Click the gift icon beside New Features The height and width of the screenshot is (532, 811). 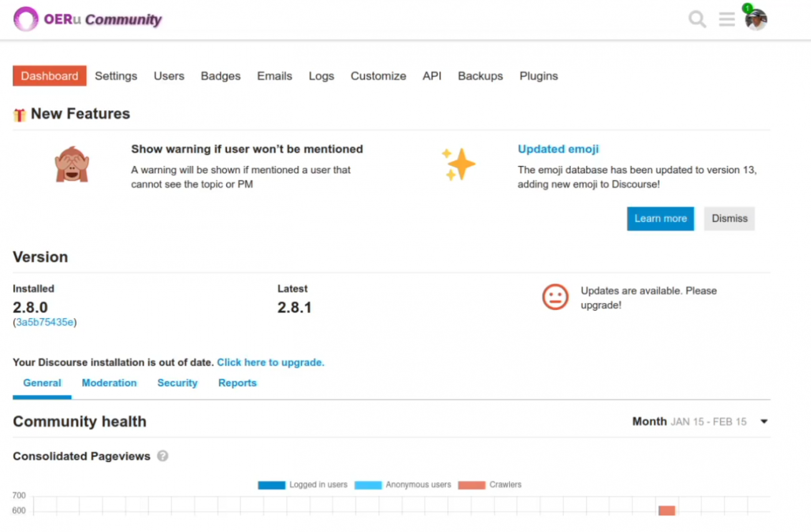[x=20, y=115]
